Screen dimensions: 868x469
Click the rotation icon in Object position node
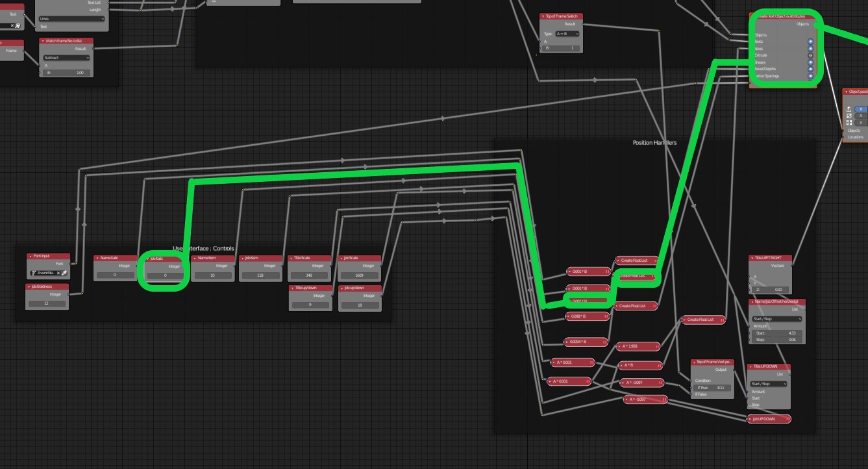click(849, 116)
